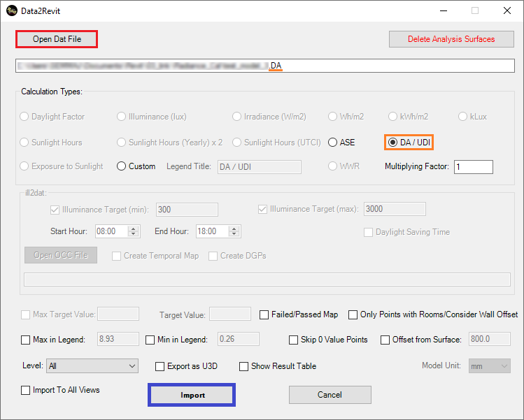Click the .DA file path field
This screenshot has height=420, width=524.
265,66
